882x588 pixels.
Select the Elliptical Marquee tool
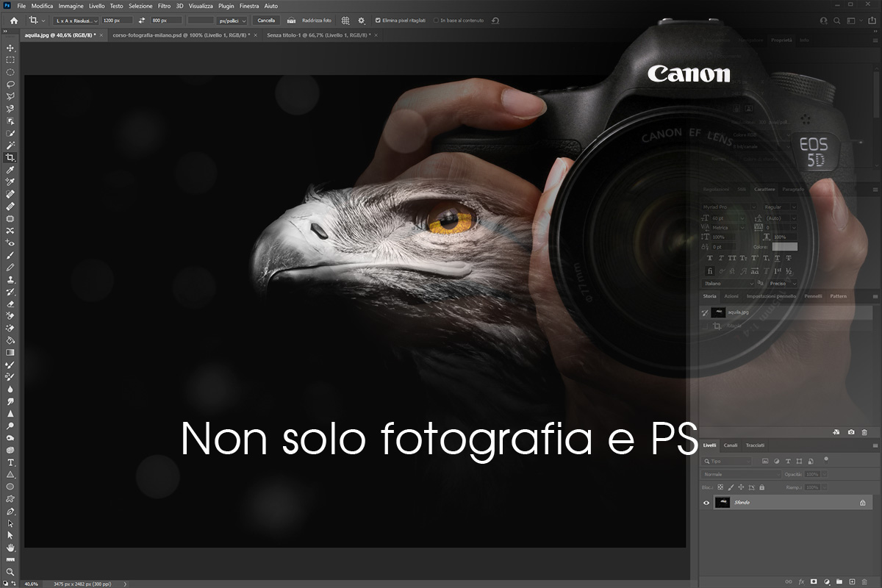tap(10, 72)
